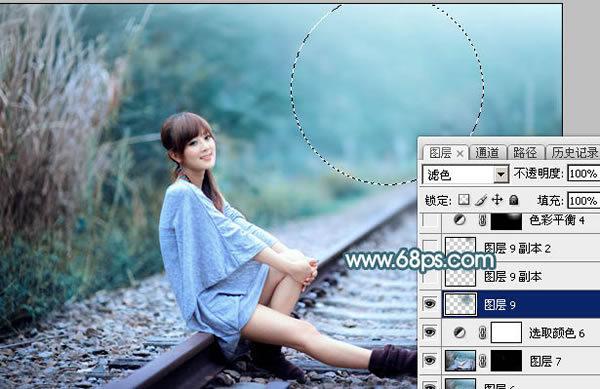Click adjustment icon of 色彩平衡 4 layer

460,220
